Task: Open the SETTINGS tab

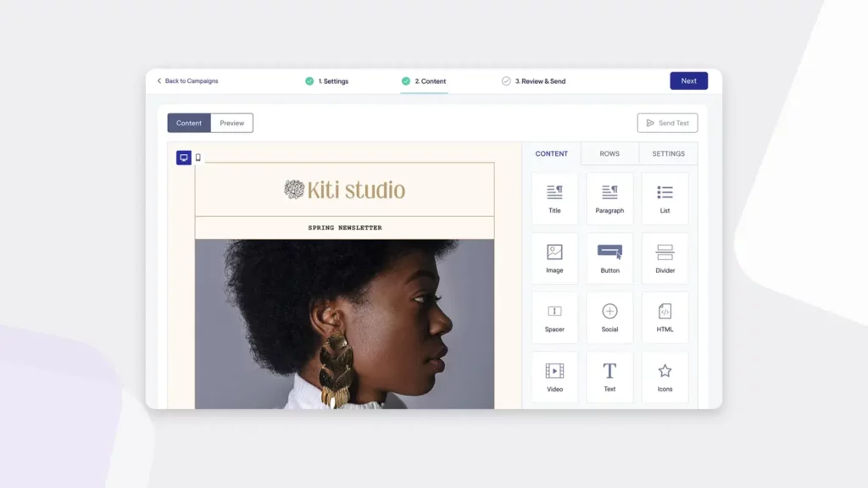Action: tap(668, 154)
